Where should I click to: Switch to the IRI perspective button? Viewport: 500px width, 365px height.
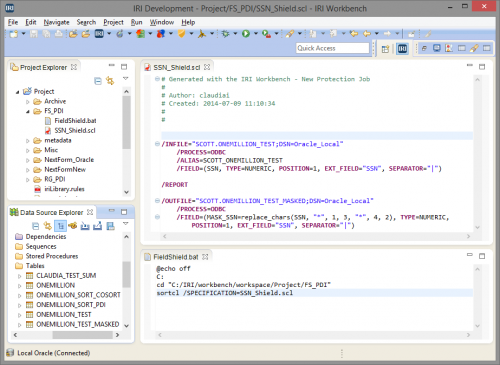tap(402, 49)
